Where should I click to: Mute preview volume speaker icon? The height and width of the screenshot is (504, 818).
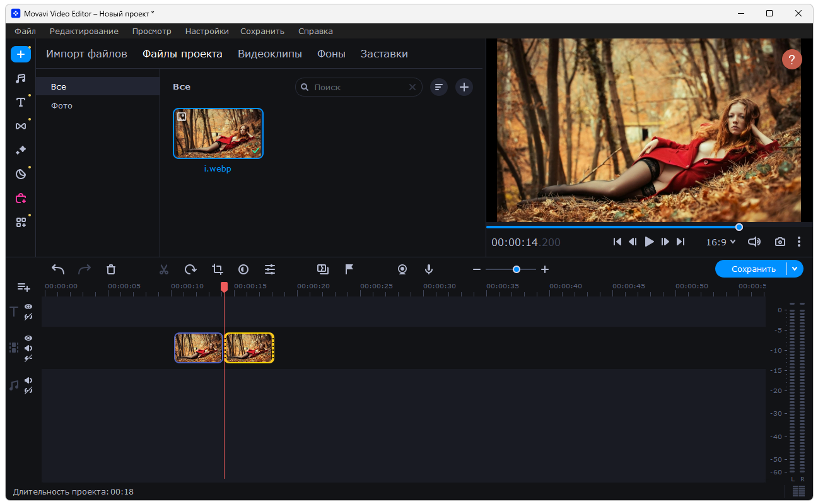point(754,242)
